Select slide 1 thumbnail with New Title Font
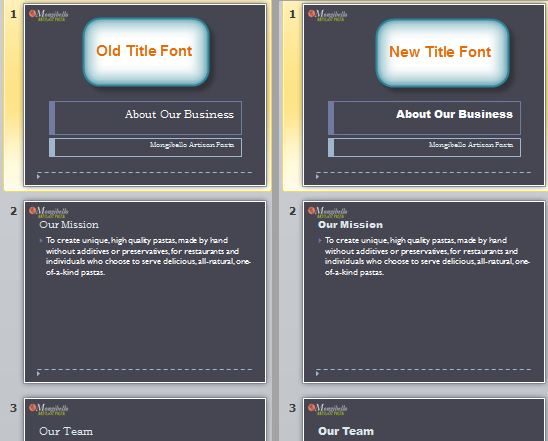Viewport: 548px width, 441px height. pyautogui.click(x=424, y=95)
